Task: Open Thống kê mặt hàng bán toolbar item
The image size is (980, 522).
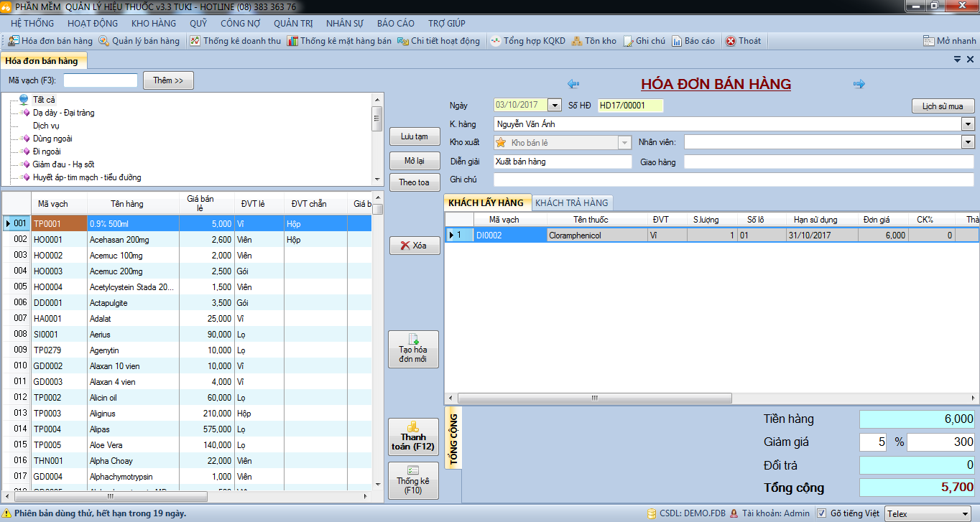Action: point(339,41)
